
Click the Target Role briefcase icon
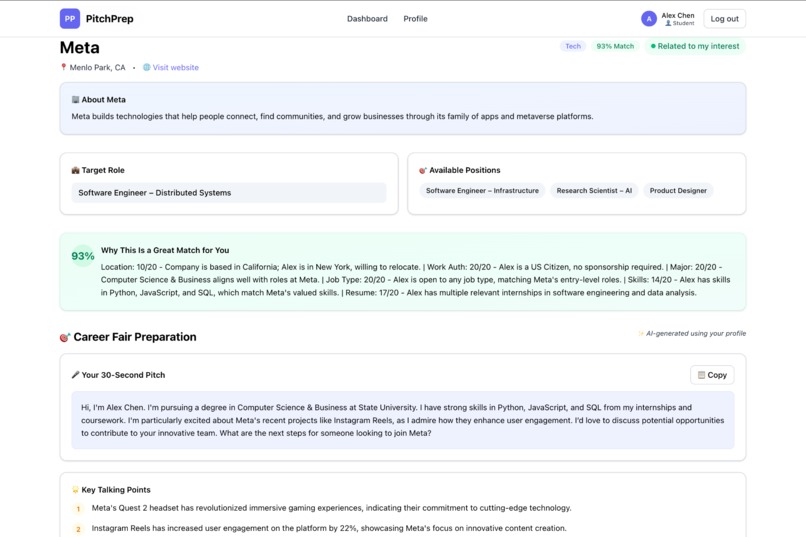click(x=76, y=170)
